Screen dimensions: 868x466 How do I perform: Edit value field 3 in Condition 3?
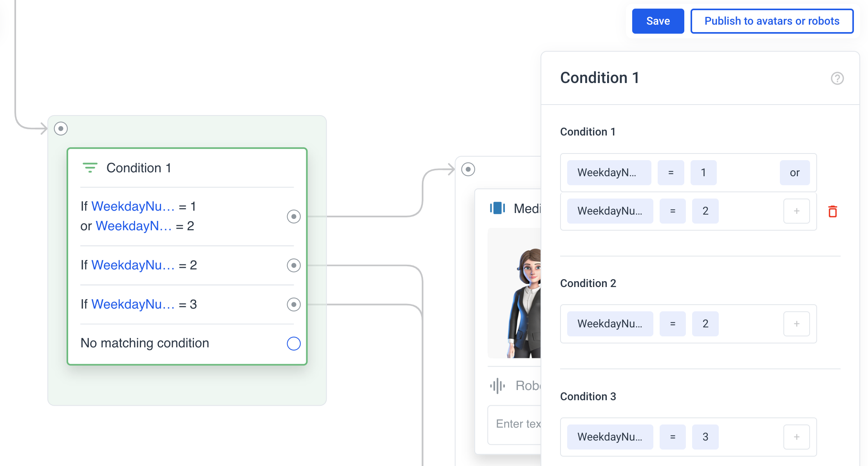pos(705,437)
